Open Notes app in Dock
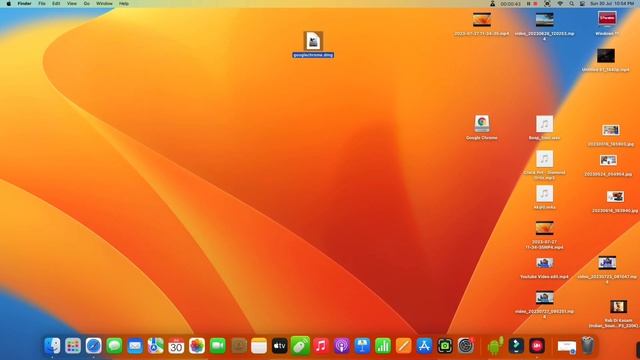The height and width of the screenshot is (360, 640). tap(259, 346)
